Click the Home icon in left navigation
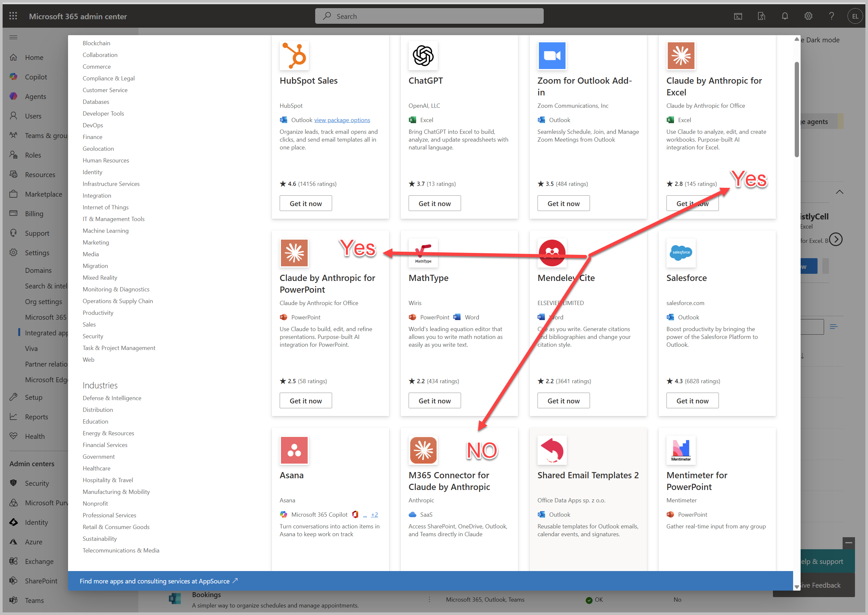 click(x=14, y=57)
